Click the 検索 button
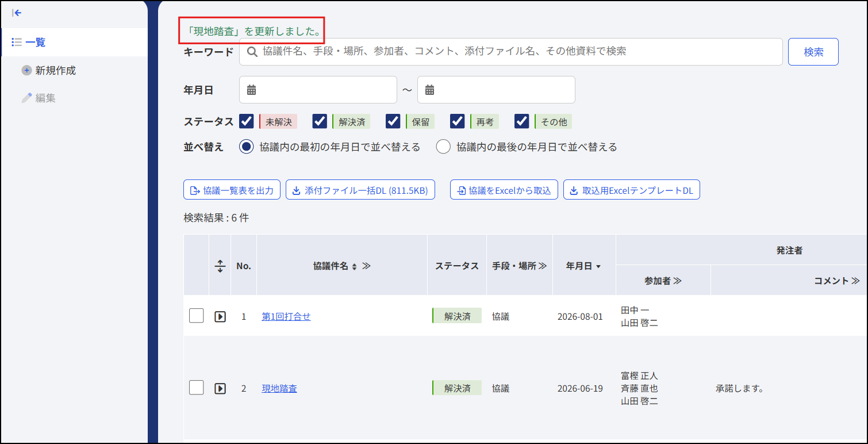Screen dimensions: 868x444 click(813, 52)
